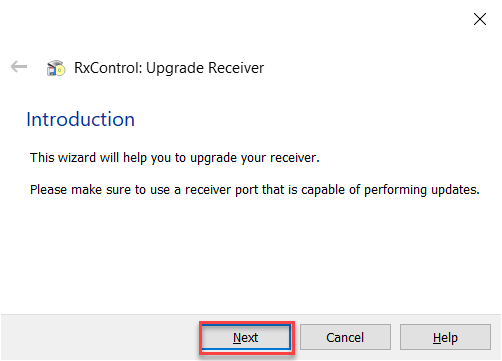
Task: Click the 'This wizard will help you' sentence
Action: (175, 158)
